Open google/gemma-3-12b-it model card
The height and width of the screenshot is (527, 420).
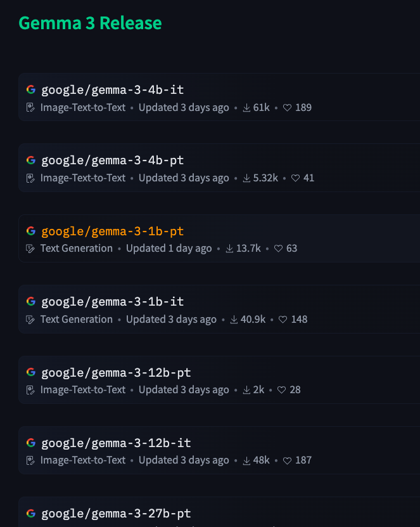pos(116,443)
